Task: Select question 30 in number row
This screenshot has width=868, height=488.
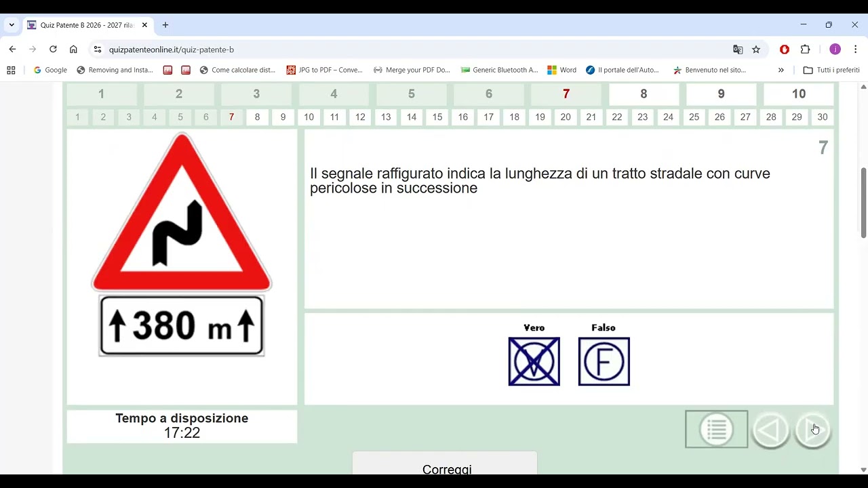Action: [822, 117]
